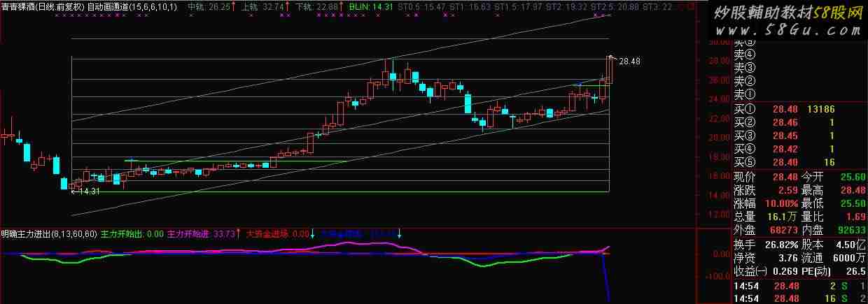Open the 明确主力进出(8,13,60,60) indicator label
868x304 pixels.
49,234
